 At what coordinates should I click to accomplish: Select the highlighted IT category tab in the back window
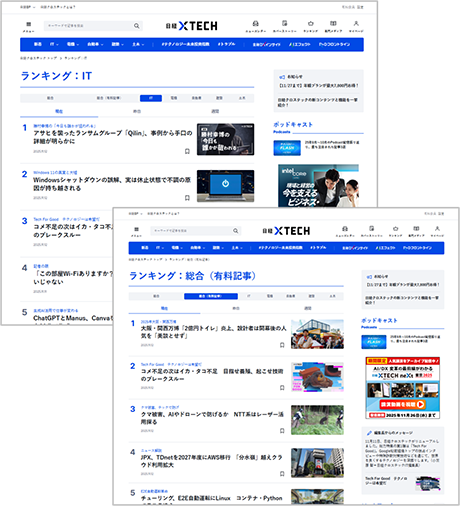[x=151, y=98]
